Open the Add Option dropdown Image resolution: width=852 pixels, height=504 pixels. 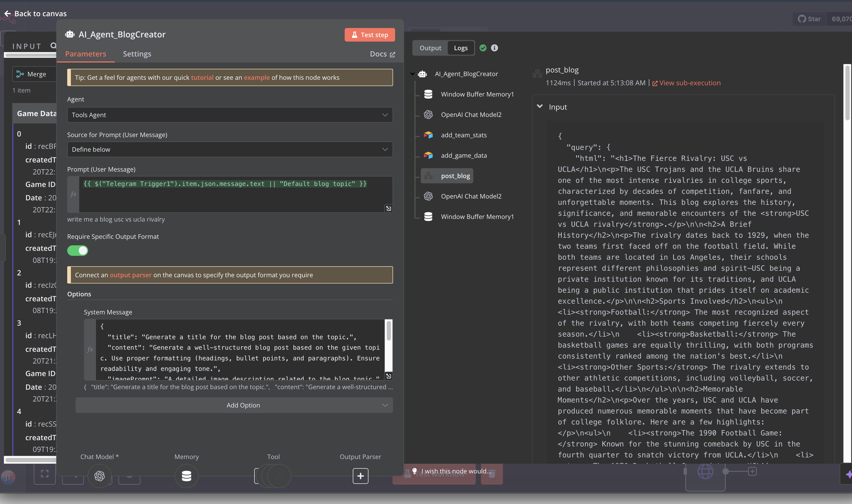tap(234, 405)
